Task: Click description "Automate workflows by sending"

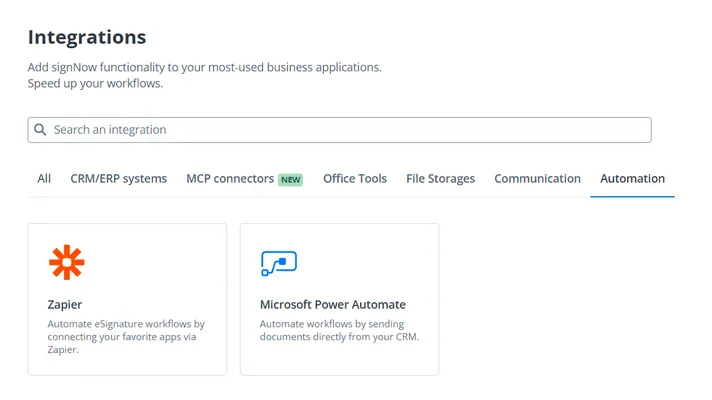Action: click(x=332, y=324)
